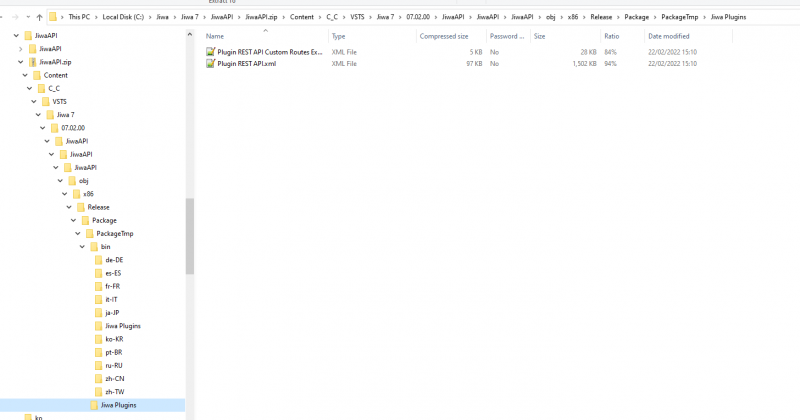Screen dimensions: 800x420
Task: Click the 07.02.00 folder icon in tree
Action: pos(55,128)
